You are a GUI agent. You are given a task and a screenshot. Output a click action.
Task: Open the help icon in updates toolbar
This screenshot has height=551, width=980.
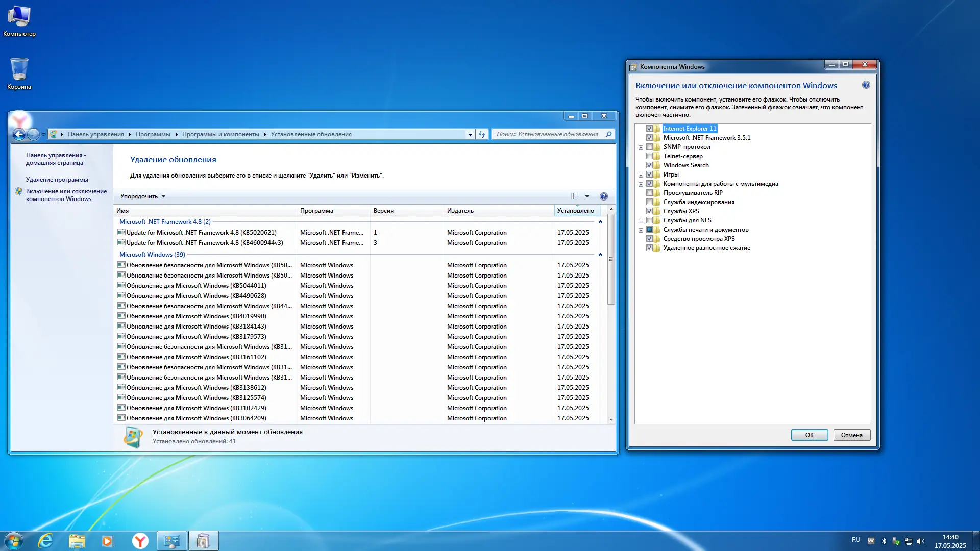604,196
